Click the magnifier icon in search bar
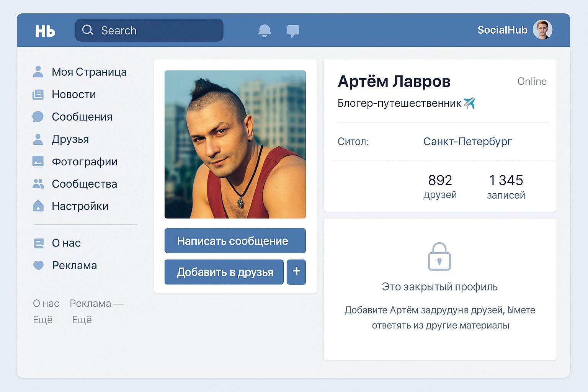Viewport: 588px width, 392px height. pyautogui.click(x=88, y=30)
